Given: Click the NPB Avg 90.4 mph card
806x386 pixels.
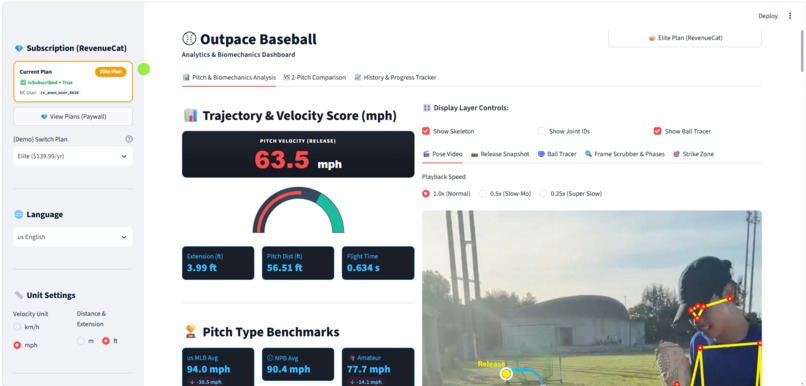Looking at the screenshot, I should point(298,364).
